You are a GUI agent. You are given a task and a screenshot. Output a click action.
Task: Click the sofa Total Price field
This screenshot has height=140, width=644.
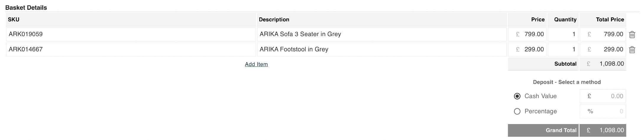[606, 34]
